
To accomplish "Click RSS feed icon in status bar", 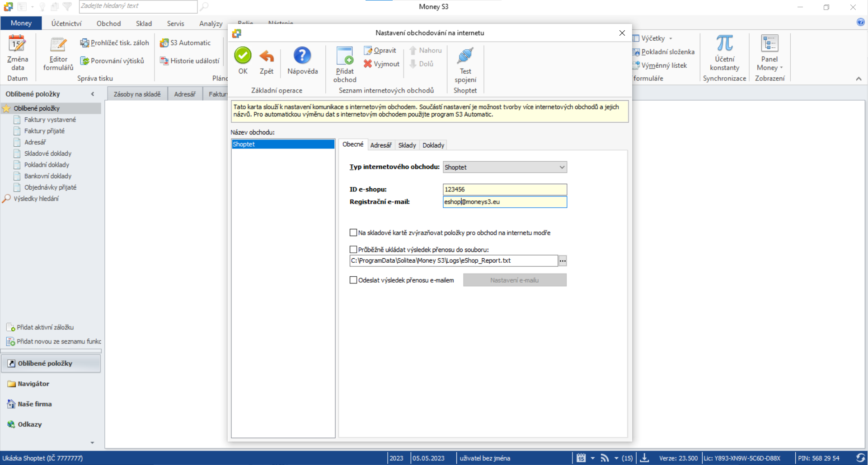I will (605, 458).
